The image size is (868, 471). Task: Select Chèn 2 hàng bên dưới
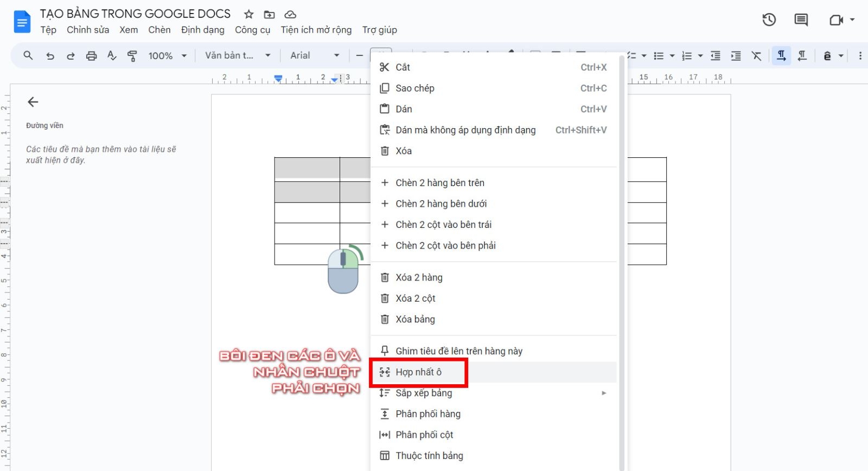tap(494, 203)
